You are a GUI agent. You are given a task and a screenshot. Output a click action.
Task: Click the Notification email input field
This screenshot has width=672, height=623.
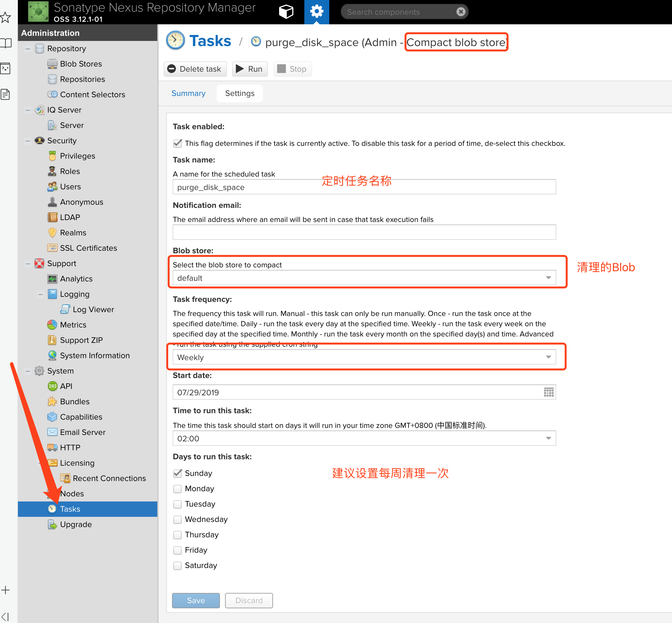point(364,232)
